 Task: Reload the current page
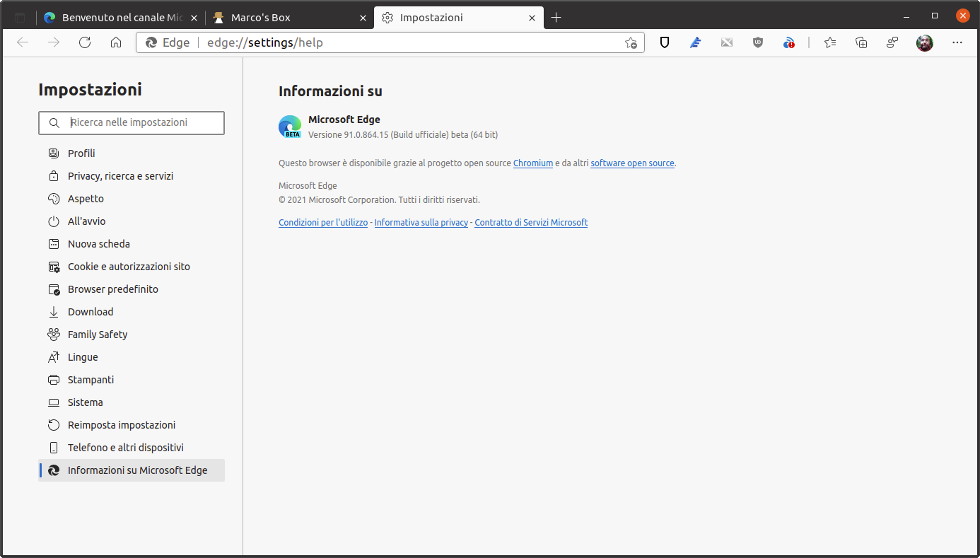[x=85, y=42]
